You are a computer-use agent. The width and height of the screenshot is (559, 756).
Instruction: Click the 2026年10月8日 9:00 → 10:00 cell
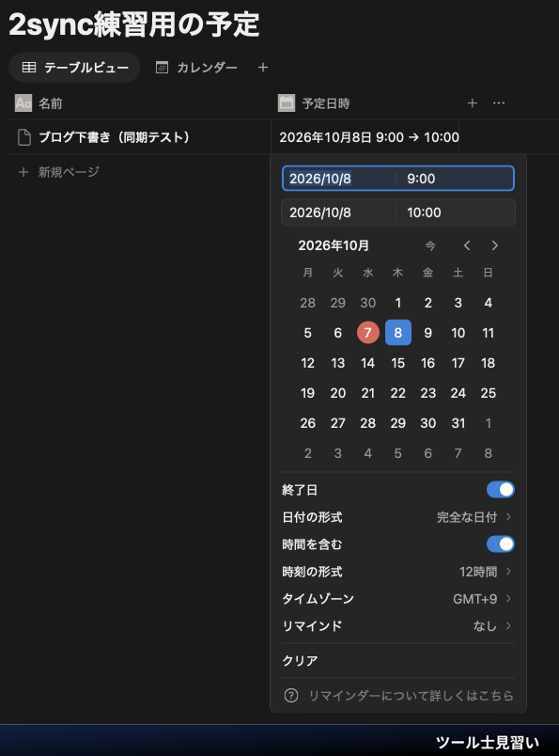click(x=365, y=137)
